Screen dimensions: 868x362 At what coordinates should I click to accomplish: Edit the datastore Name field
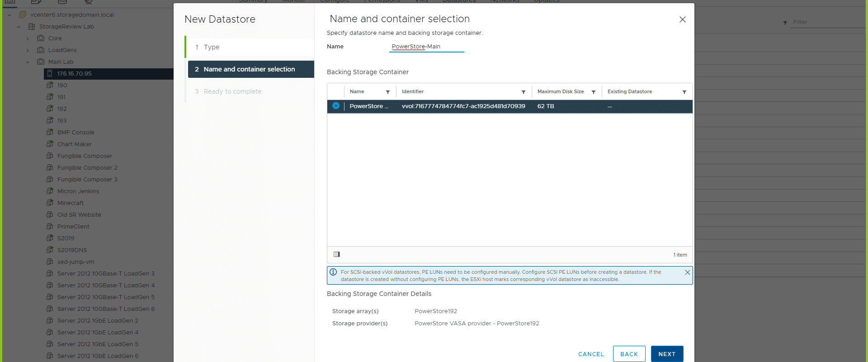[427, 47]
